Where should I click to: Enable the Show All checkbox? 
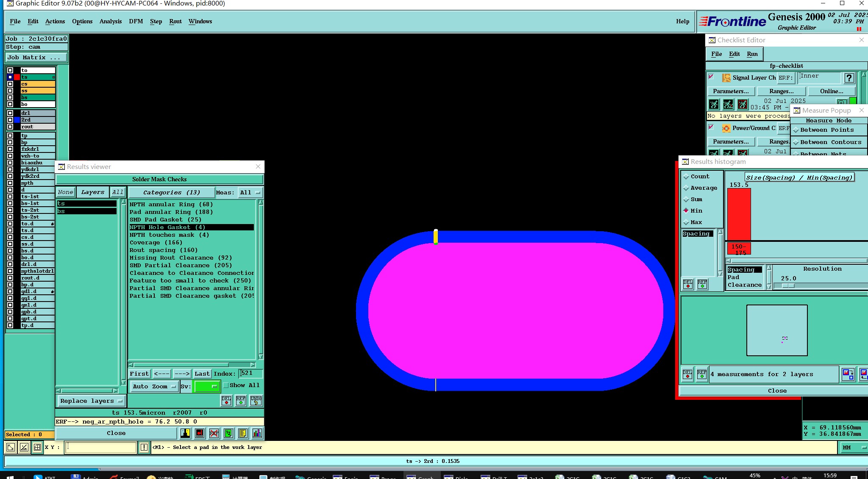coord(226,385)
